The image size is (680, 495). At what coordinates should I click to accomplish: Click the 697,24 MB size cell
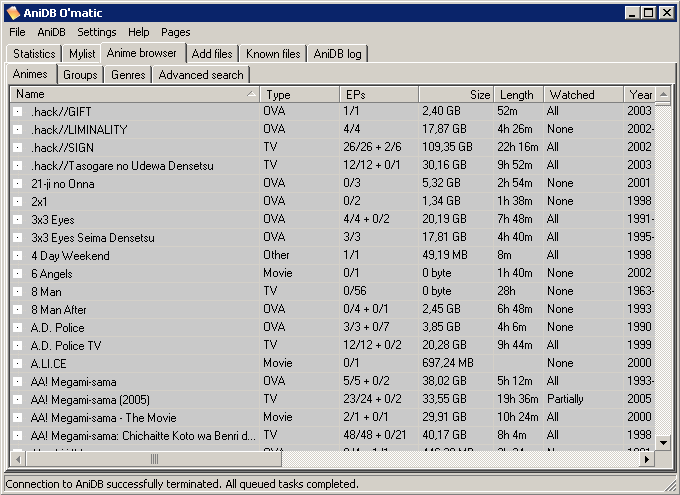tap(448, 363)
